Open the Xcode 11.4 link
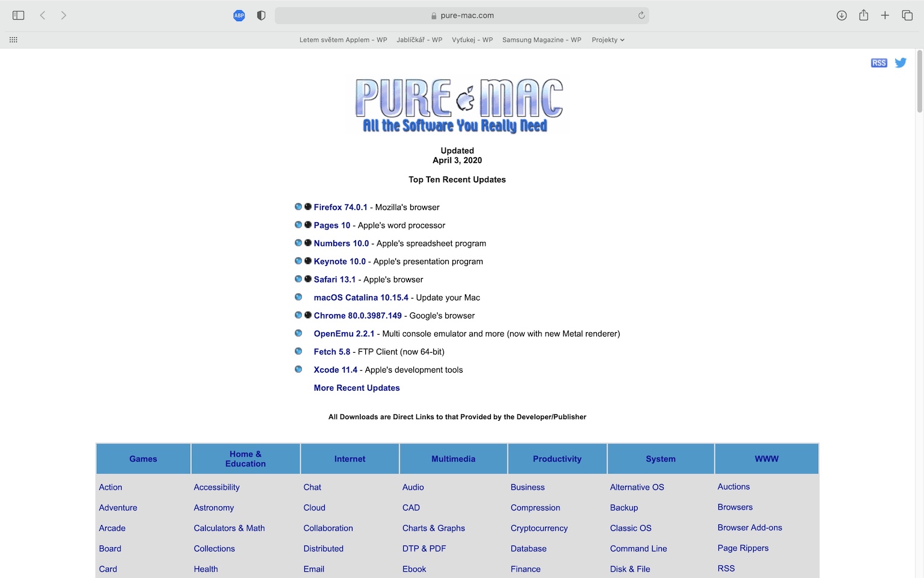924x578 pixels. [336, 370]
